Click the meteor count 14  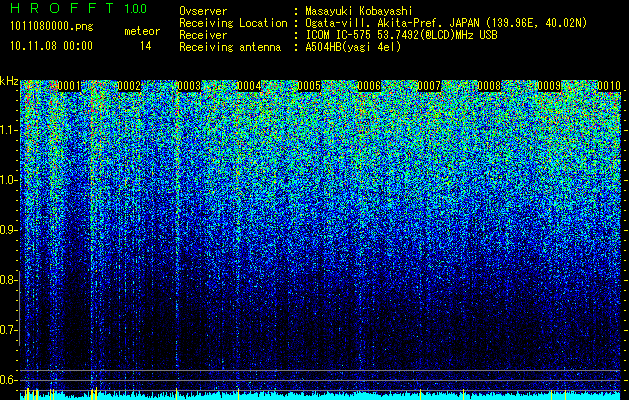145,46
